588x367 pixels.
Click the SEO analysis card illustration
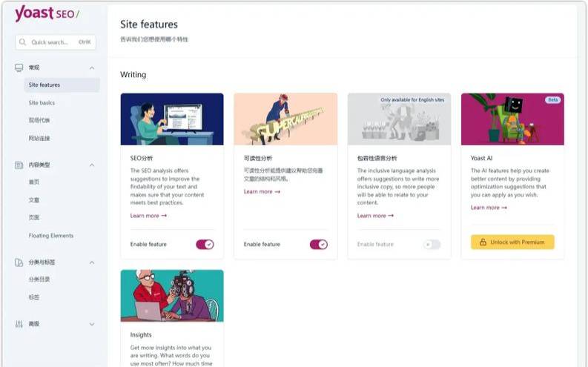tap(172, 119)
